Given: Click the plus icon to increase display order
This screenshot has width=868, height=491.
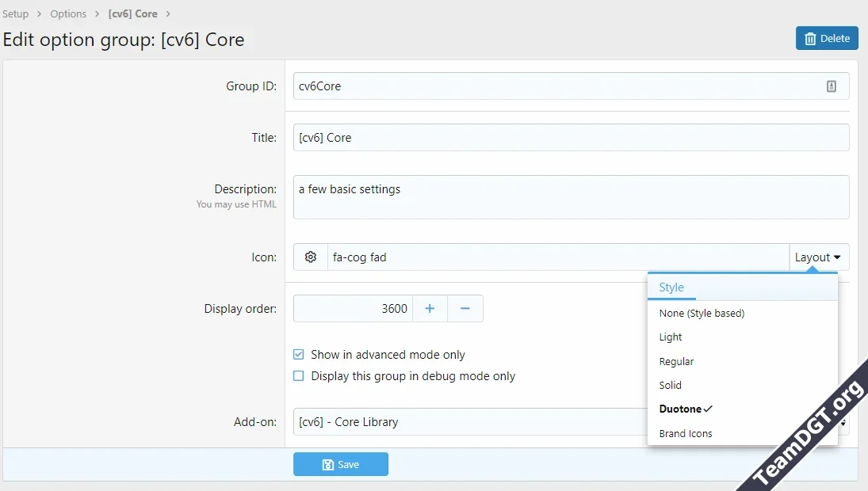Looking at the screenshot, I should tap(430, 309).
